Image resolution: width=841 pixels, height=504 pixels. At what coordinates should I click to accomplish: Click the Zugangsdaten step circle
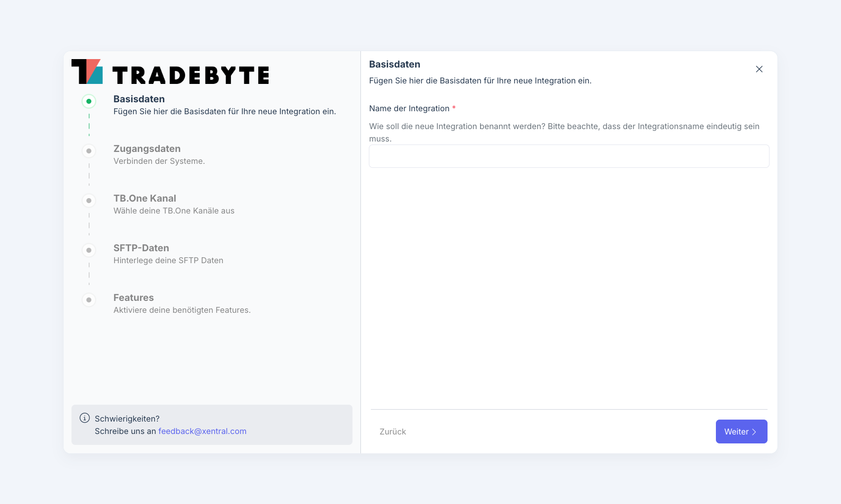point(89,151)
